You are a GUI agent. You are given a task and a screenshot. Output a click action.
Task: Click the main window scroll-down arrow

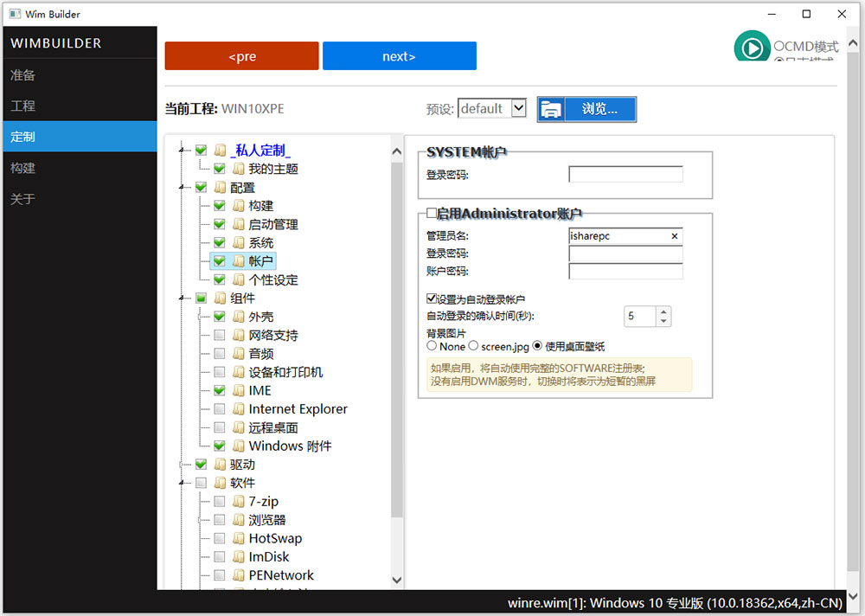tap(853, 596)
